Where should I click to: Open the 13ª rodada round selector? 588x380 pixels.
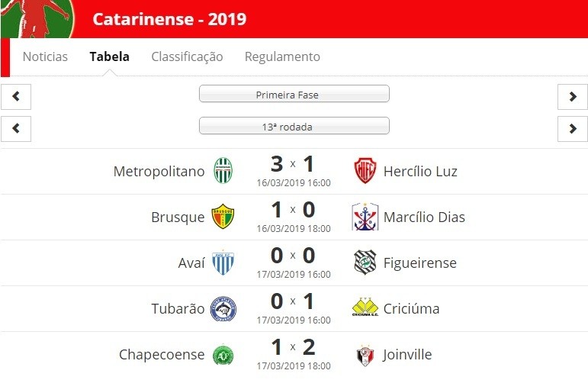(294, 126)
